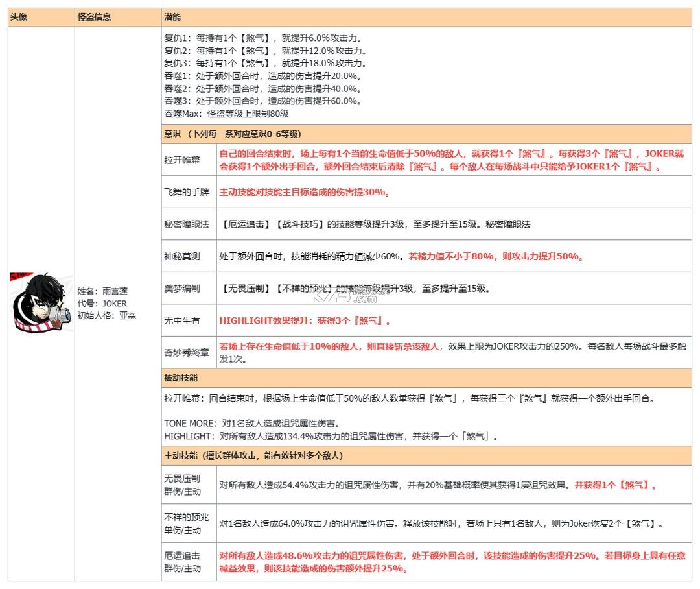Open the 秘密障眼法 skill details

[x=187, y=224]
